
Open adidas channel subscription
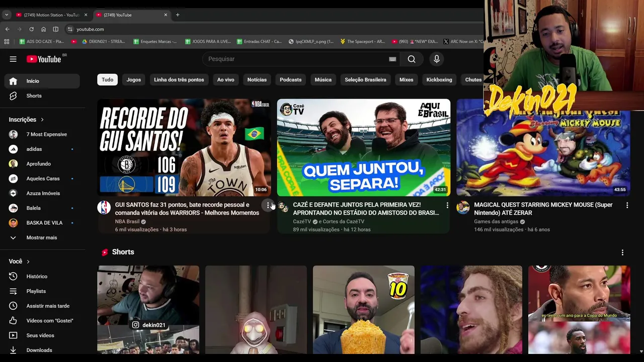(42, 149)
